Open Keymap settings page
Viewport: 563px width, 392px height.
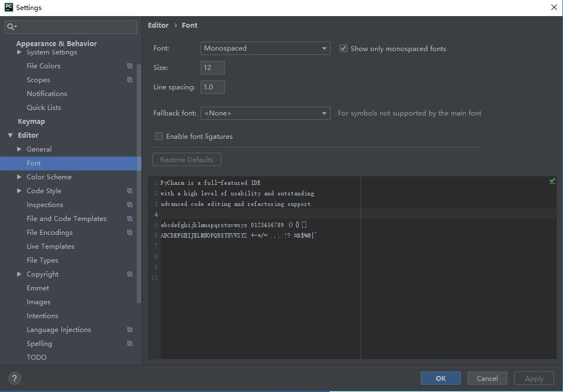point(31,122)
